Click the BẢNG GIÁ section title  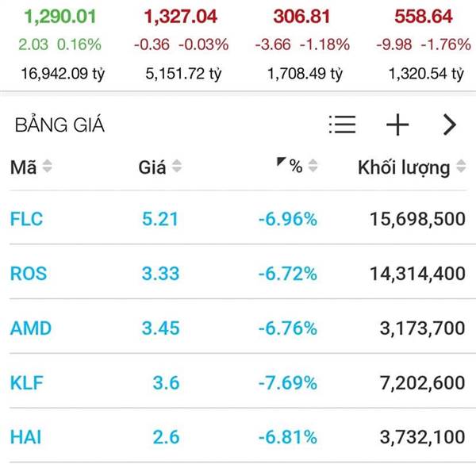59,125
